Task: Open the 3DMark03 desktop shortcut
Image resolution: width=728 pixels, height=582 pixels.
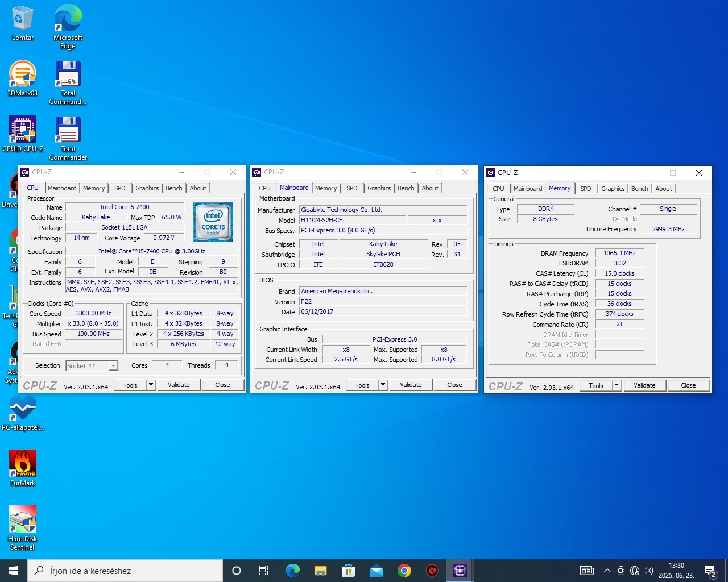Action: 23,78
